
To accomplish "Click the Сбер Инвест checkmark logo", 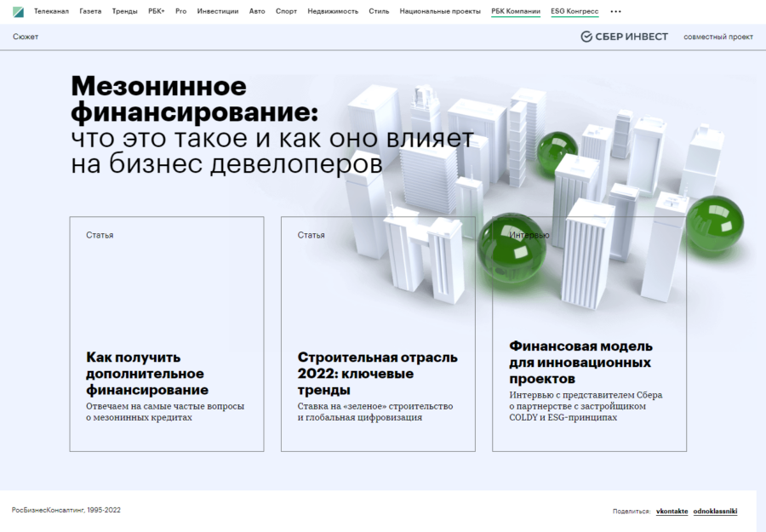I will point(586,37).
